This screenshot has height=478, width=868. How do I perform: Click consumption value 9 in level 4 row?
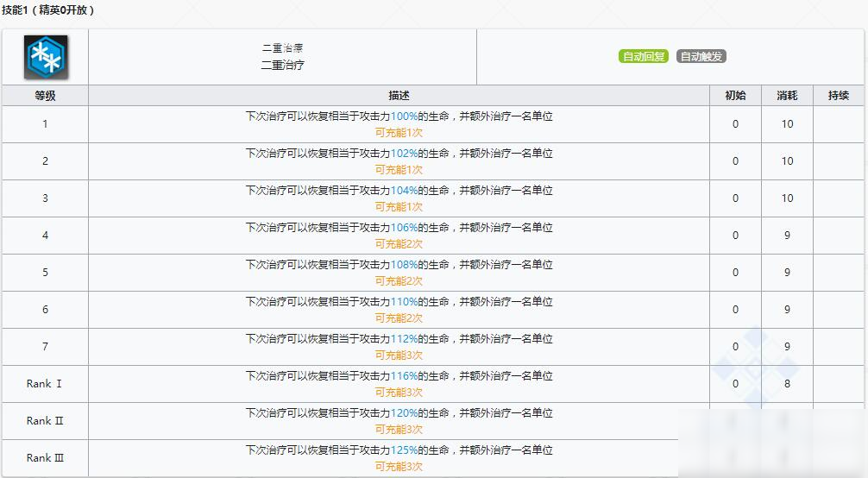pyautogui.click(x=787, y=236)
